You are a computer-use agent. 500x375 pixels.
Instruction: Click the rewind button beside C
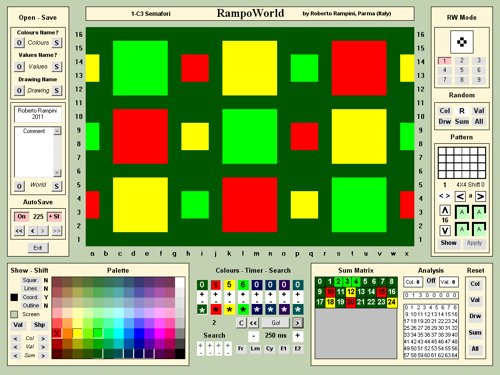tap(254, 323)
